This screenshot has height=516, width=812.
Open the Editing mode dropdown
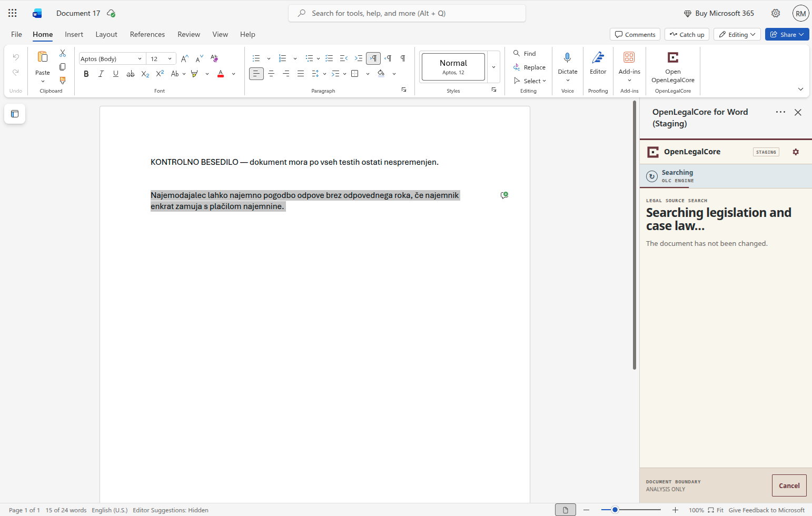[x=737, y=34]
